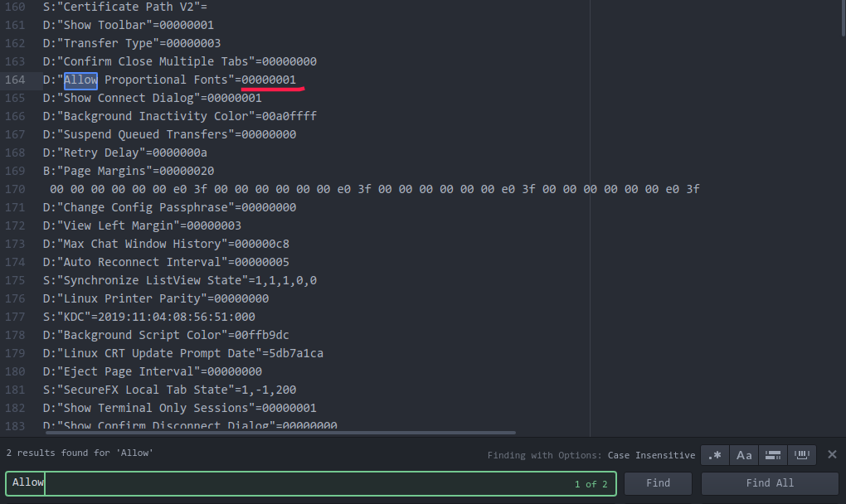The image size is (846, 504).
Task: Click the Find button
Action: pyautogui.click(x=658, y=483)
